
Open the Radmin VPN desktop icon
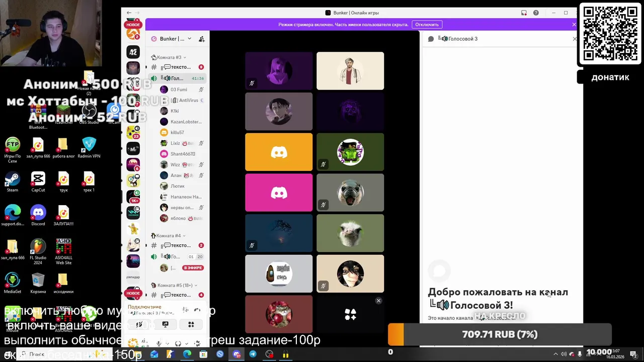coord(89,148)
